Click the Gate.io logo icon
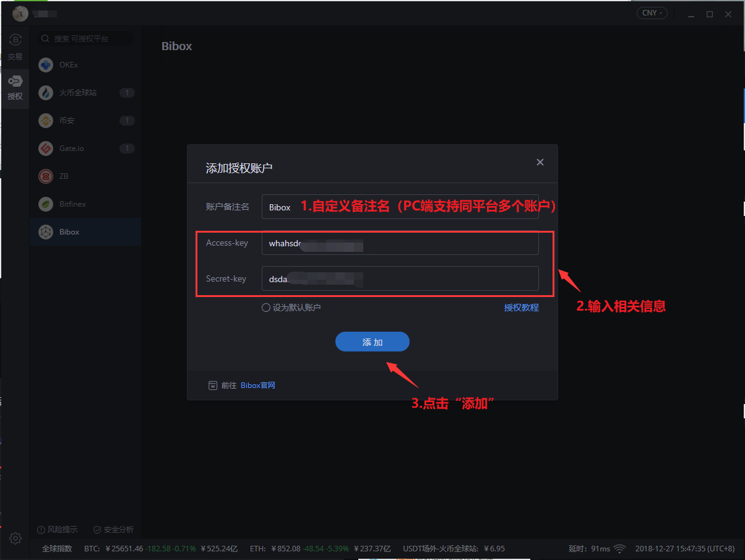The height and width of the screenshot is (560, 745). pos(46,149)
